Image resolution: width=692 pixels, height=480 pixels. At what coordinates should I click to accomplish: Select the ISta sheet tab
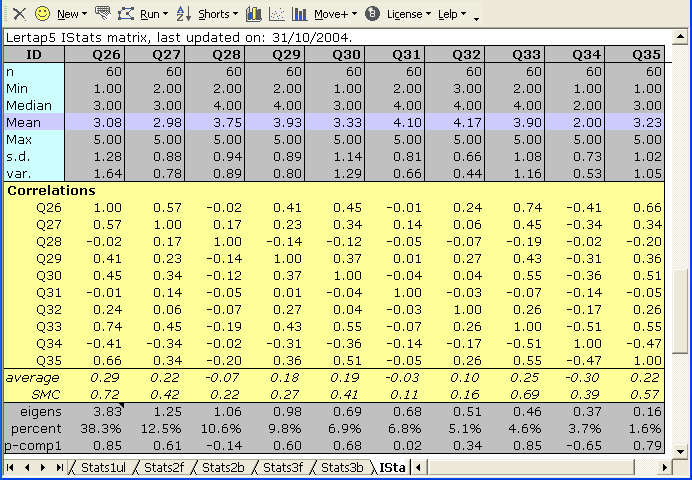click(392, 468)
